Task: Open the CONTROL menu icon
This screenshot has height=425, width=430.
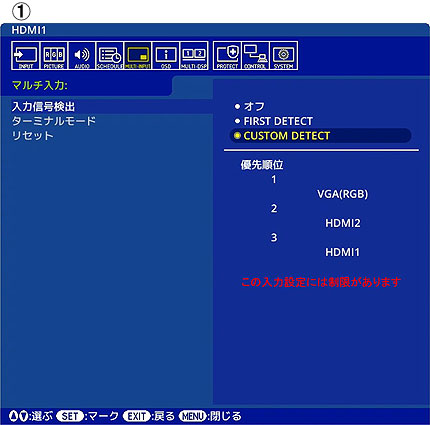Action: [x=255, y=56]
